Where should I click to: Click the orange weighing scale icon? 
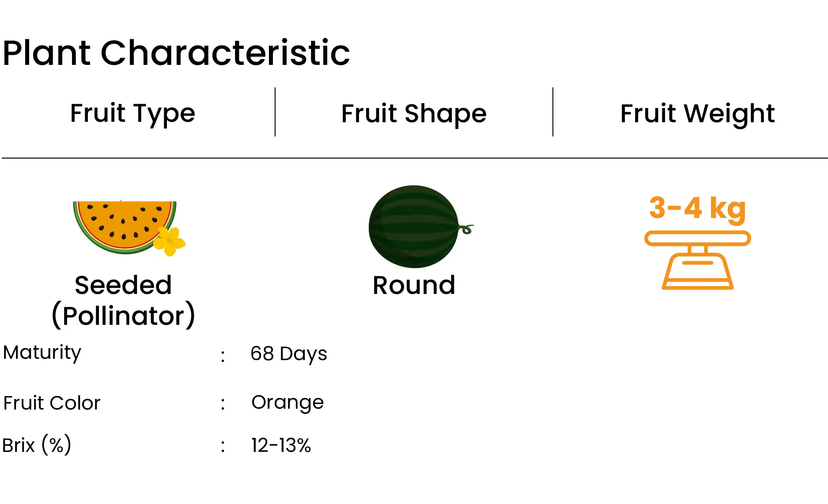click(698, 260)
